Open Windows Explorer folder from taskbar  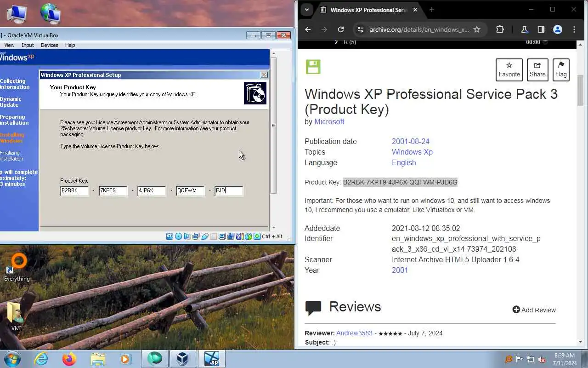click(x=98, y=359)
